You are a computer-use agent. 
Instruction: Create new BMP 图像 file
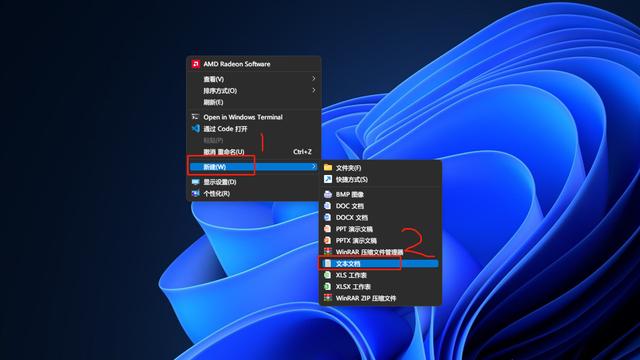[380, 194]
